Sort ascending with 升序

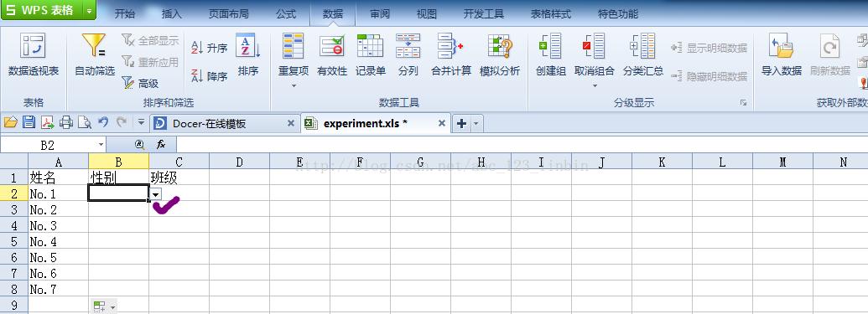pos(210,48)
